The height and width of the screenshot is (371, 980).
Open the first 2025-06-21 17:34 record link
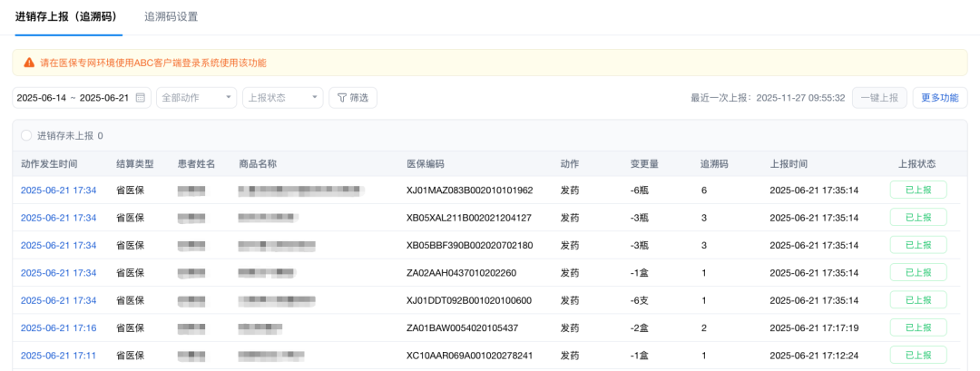(x=58, y=190)
